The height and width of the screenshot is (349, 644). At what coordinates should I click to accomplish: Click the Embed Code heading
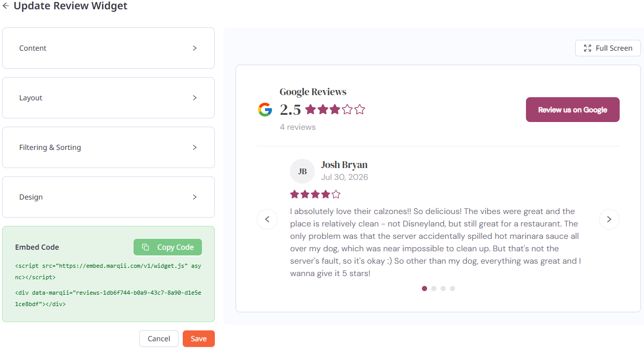(x=37, y=247)
